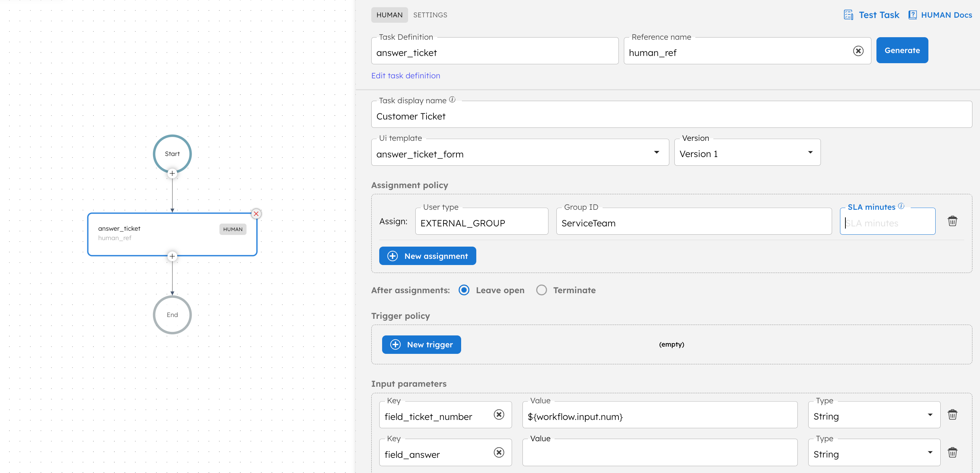980x473 pixels.
Task: Click Task display name info icon
Action: point(452,100)
